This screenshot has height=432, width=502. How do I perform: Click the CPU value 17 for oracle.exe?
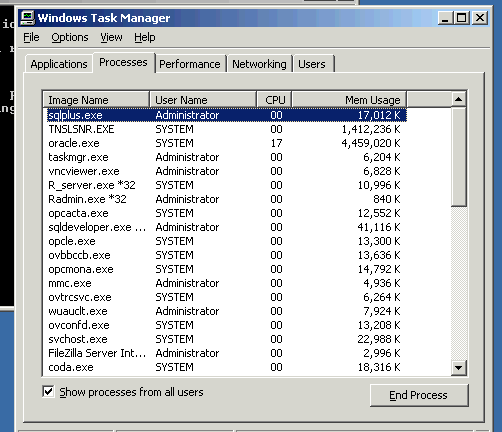pyautogui.click(x=276, y=143)
